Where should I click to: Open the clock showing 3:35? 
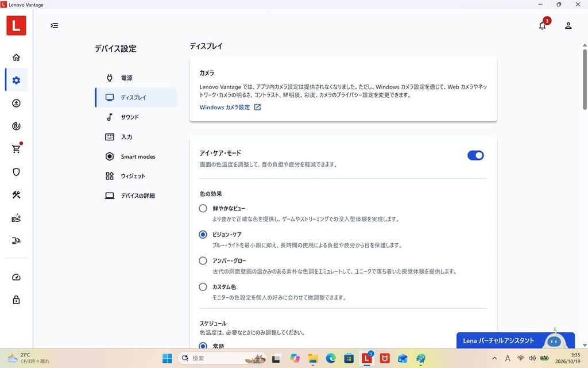[x=568, y=358]
